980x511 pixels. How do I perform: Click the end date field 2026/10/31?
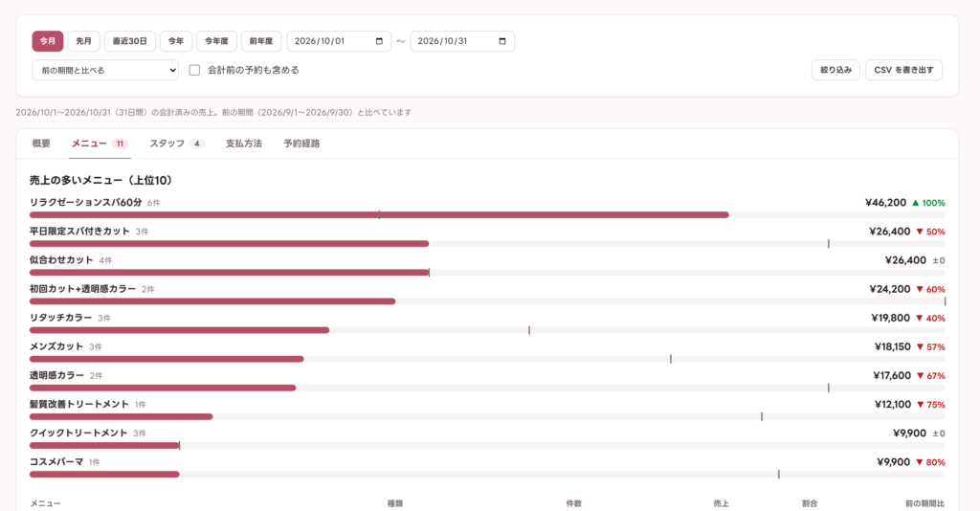click(462, 41)
